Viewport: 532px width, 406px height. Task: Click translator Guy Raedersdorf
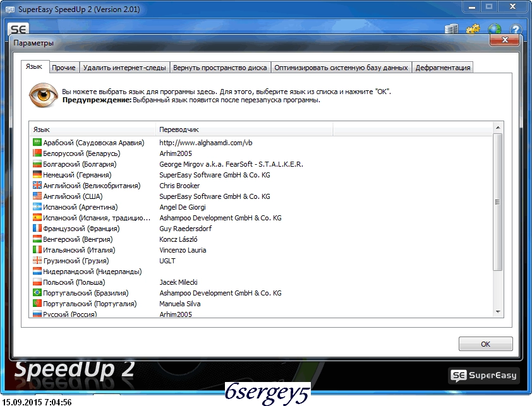click(186, 229)
